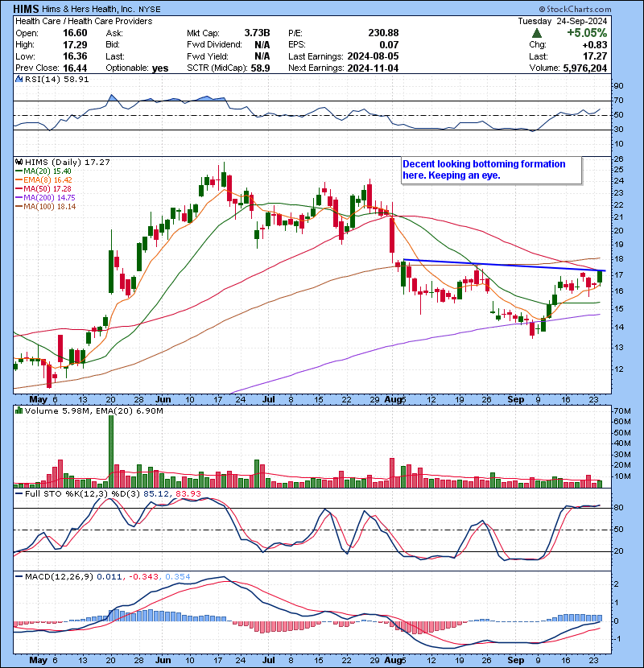Click the Volume value 5,976,204
Screen dimensions: 644x668
(x=584, y=68)
